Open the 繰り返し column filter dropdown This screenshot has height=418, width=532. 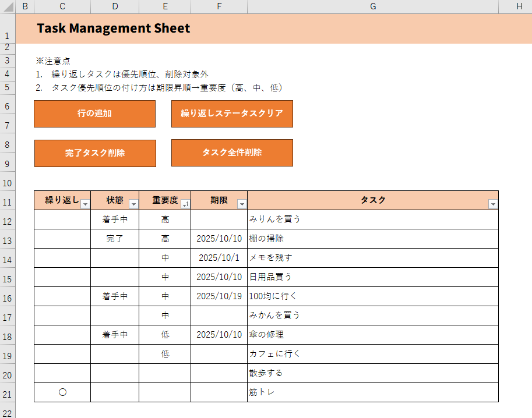(x=85, y=204)
